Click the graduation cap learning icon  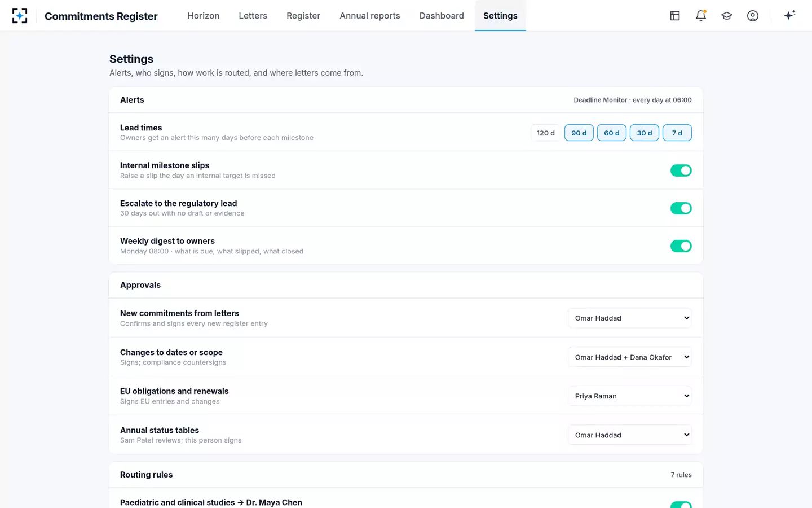coord(727,16)
